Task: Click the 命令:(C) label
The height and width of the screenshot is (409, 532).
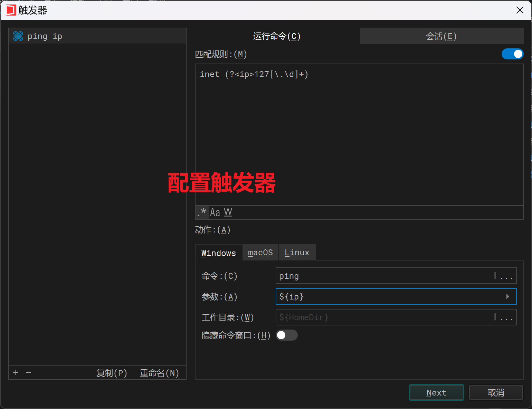Action: (219, 276)
